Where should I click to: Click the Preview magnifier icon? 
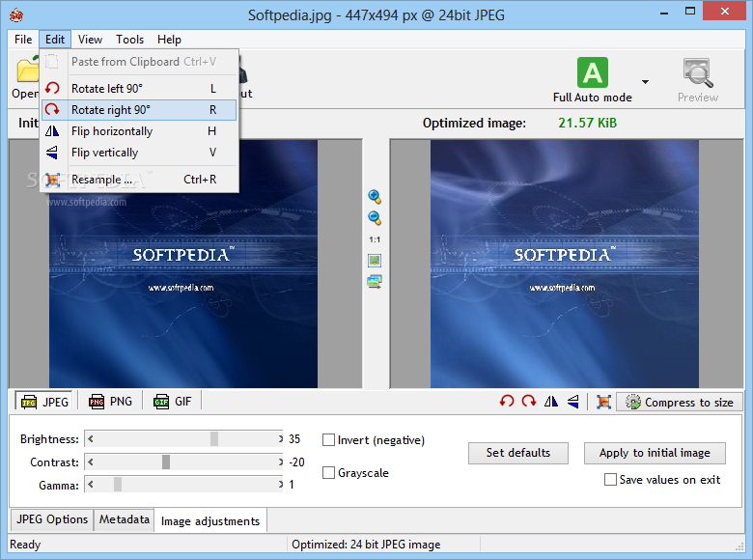click(698, 73)
